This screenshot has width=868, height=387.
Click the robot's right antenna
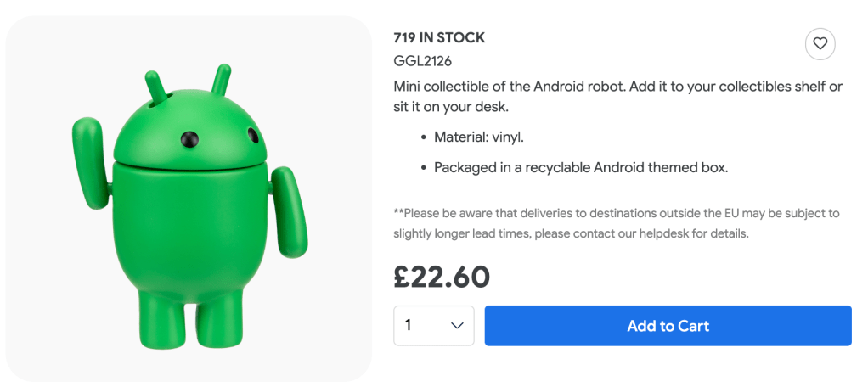coord(221,80)
